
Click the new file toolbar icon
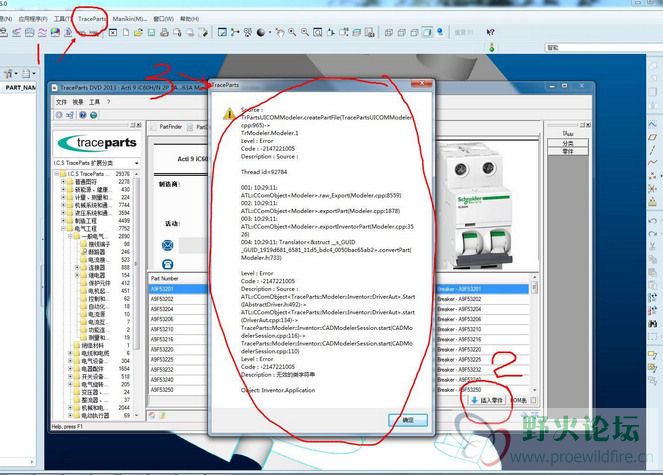point(126,32)
